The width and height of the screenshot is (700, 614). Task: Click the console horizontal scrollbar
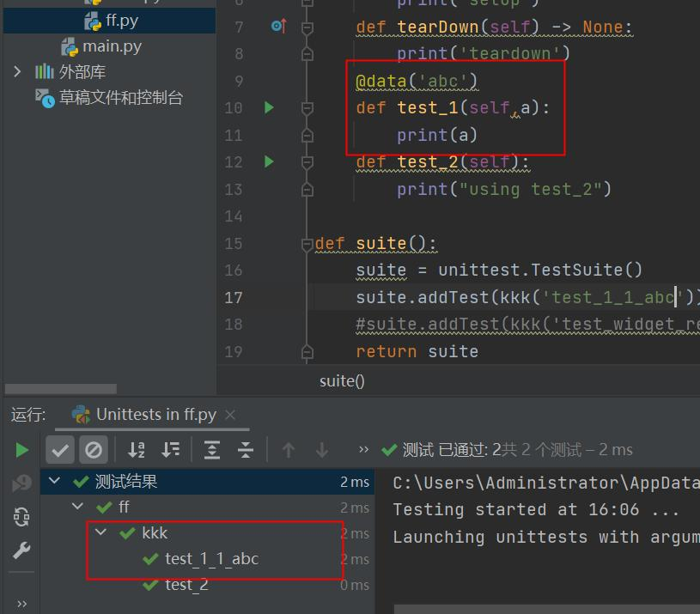tap(546, 609)
